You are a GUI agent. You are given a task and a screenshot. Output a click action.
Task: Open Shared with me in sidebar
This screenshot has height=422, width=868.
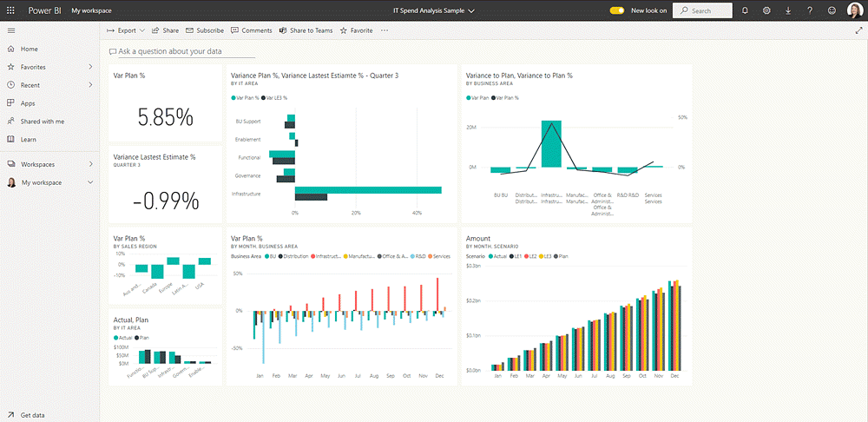(42, 122)
